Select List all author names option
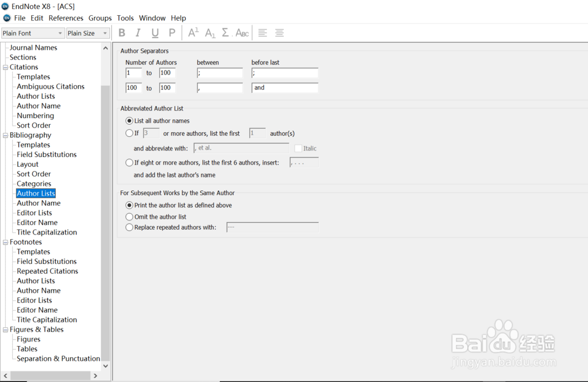The image size is (588, 382). (129, 120)
